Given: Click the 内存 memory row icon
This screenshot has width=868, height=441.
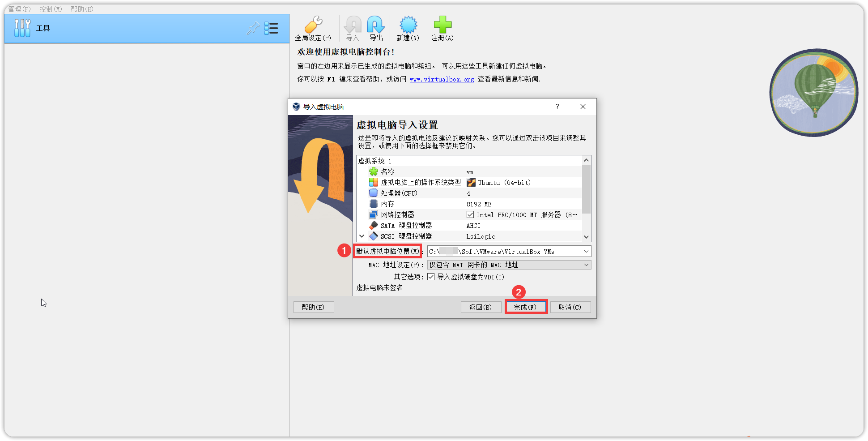Looking at the screenshot, I should pyautogui.click(x=374, y=204).
